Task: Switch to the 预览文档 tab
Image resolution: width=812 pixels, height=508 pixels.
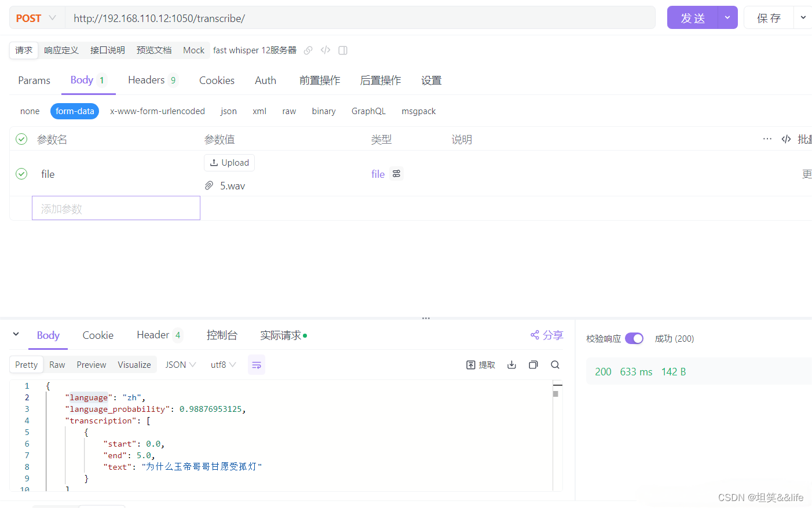Action: click(154, 50)
